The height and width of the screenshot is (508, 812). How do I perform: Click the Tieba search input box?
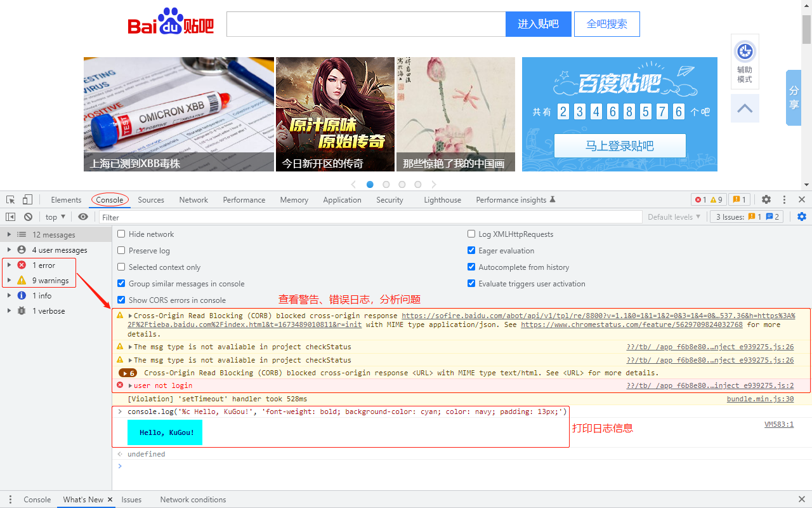[x=366, y=24]
